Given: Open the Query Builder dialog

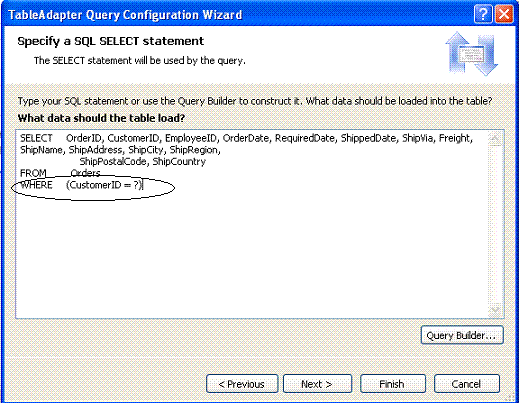Looking at the screenshot, I should pyautogui.click(x=462, y=335).
